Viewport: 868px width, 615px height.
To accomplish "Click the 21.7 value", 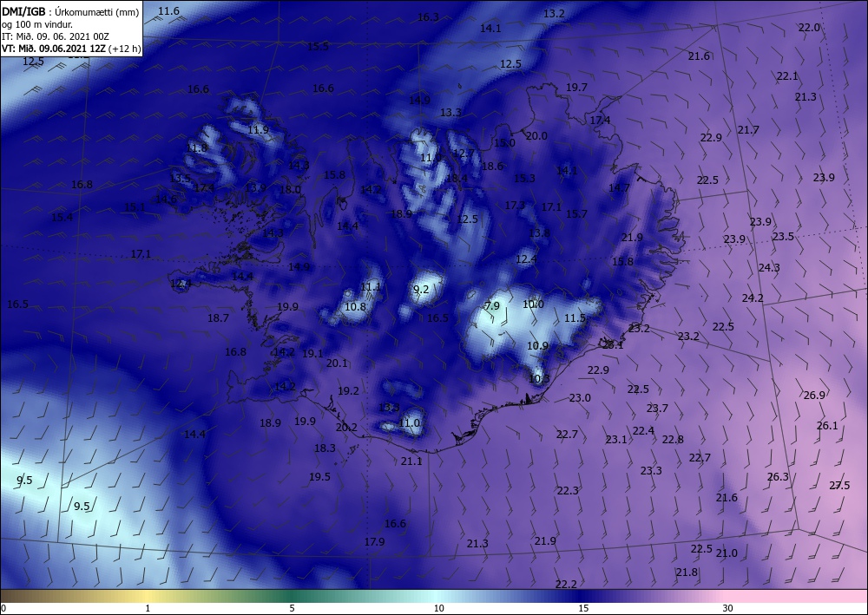I will click(x=748, y=130).
